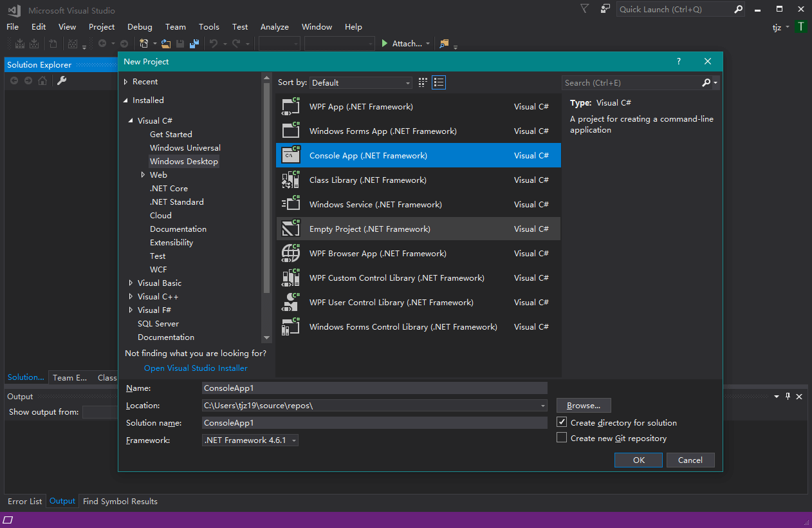812x528 pixels.
Task: Open the File menu
Action: (13, 27)
